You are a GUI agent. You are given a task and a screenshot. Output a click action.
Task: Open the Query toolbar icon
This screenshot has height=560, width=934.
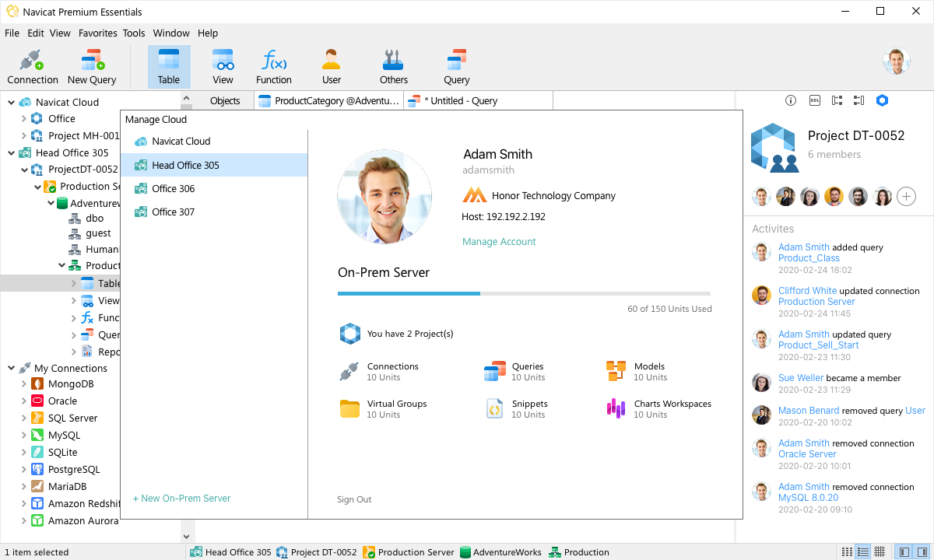457,67
